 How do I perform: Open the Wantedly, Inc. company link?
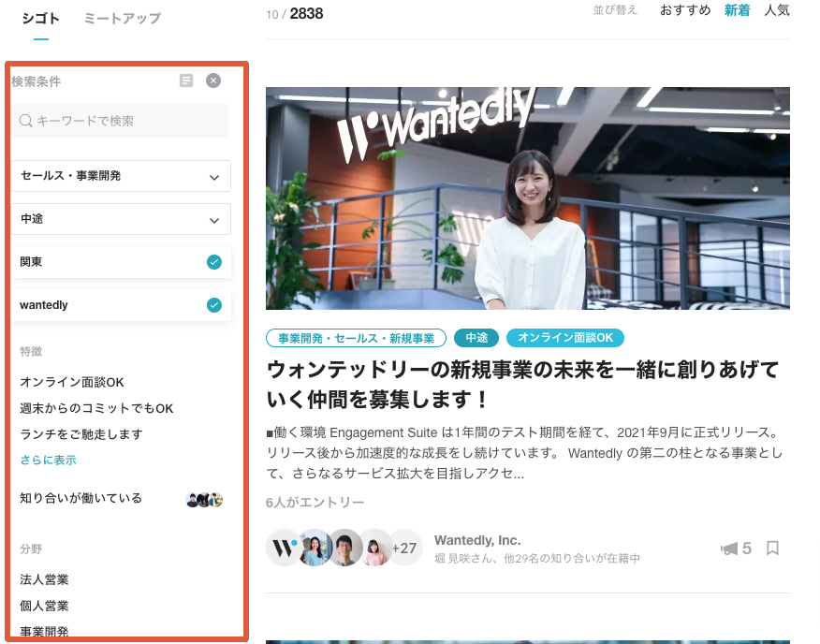477,540
